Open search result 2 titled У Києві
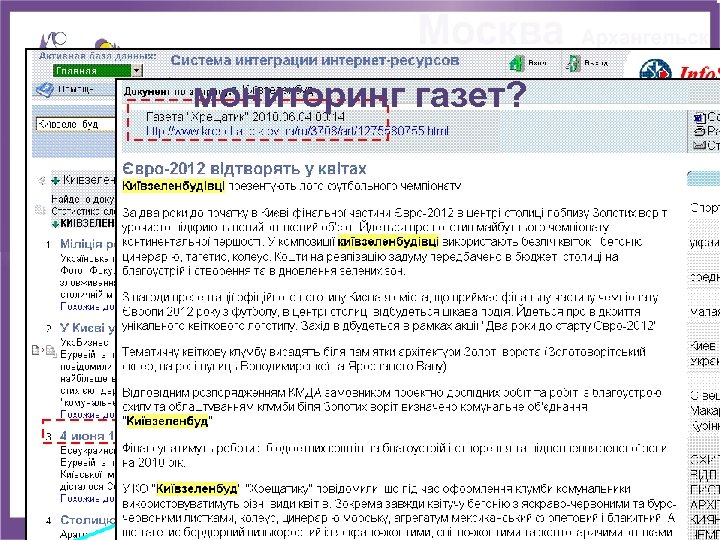 click(x=87, y=328)
